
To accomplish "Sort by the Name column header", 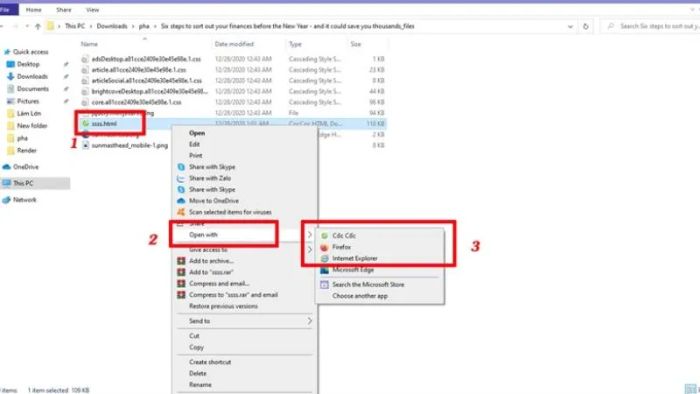I will coord(89,44).
